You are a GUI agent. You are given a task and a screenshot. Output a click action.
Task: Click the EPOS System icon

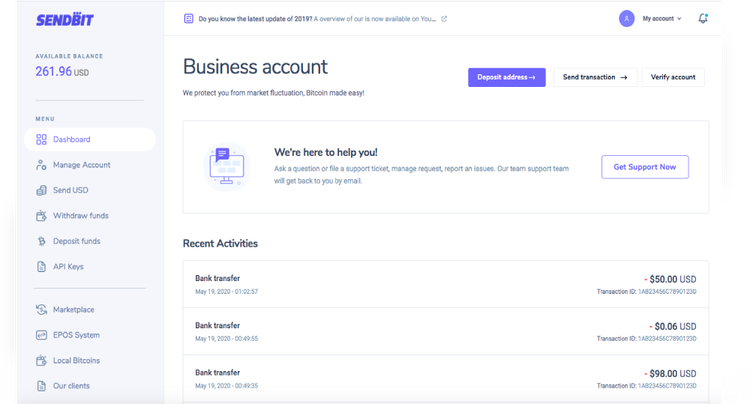(x=41, y=335)
